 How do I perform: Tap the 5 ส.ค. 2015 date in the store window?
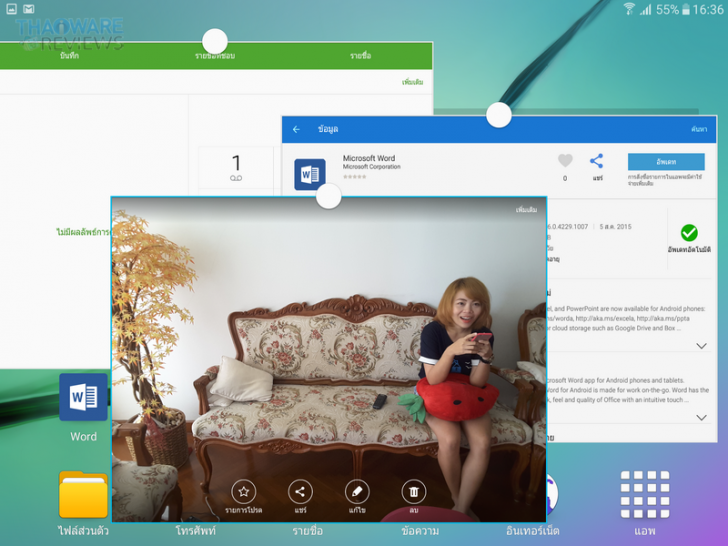pyautogui.click(x=615, y=227)
